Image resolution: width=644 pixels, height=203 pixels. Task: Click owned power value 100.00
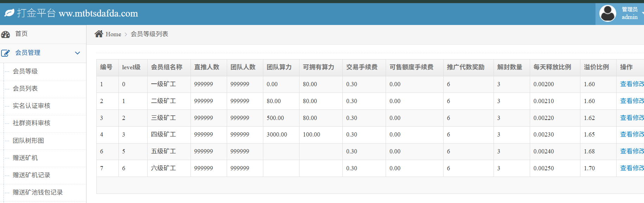click(x=311, y=134)
